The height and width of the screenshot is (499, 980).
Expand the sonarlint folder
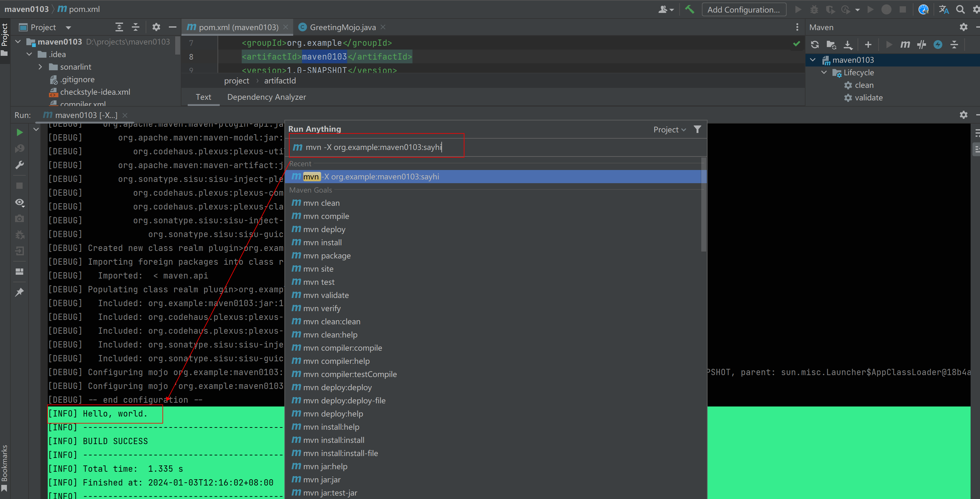(x=40, y=67)
